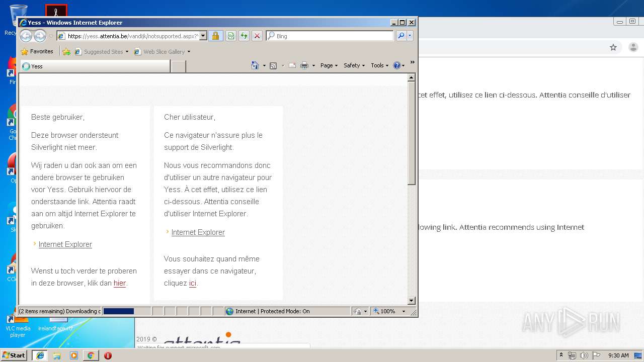Click the 'hier' link

click(x=120, y=283)
